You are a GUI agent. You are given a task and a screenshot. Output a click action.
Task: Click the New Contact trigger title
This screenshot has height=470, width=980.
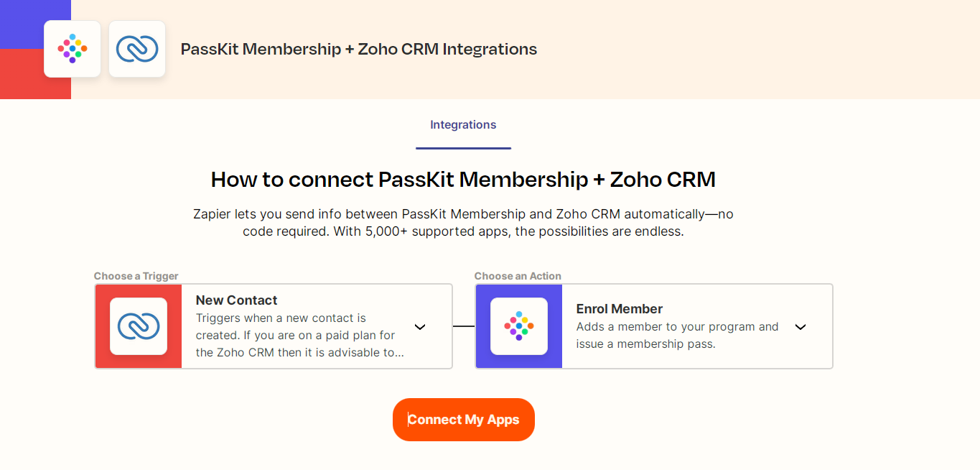[236, 300]
